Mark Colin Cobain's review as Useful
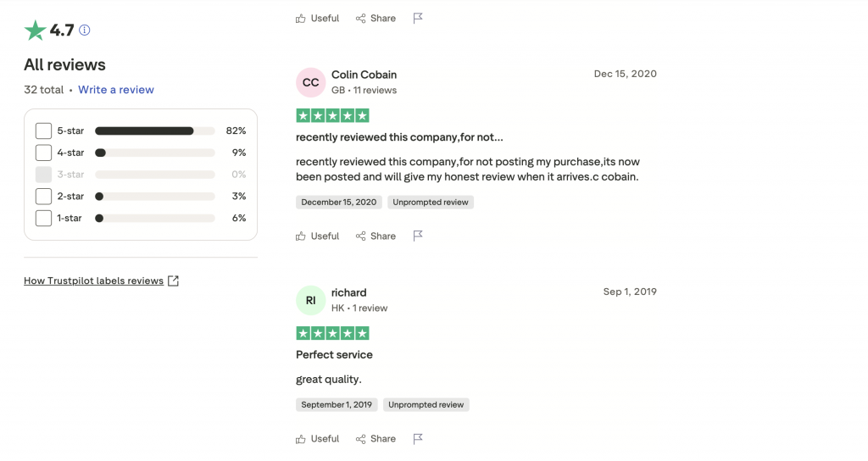Viewport: 868px width, 461px height. pos(318,236)
